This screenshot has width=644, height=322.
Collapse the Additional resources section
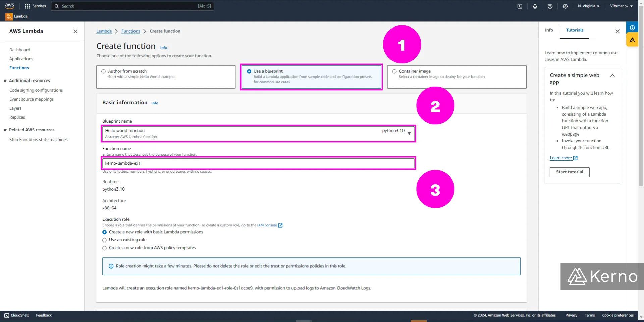click(x=5, y=81)
